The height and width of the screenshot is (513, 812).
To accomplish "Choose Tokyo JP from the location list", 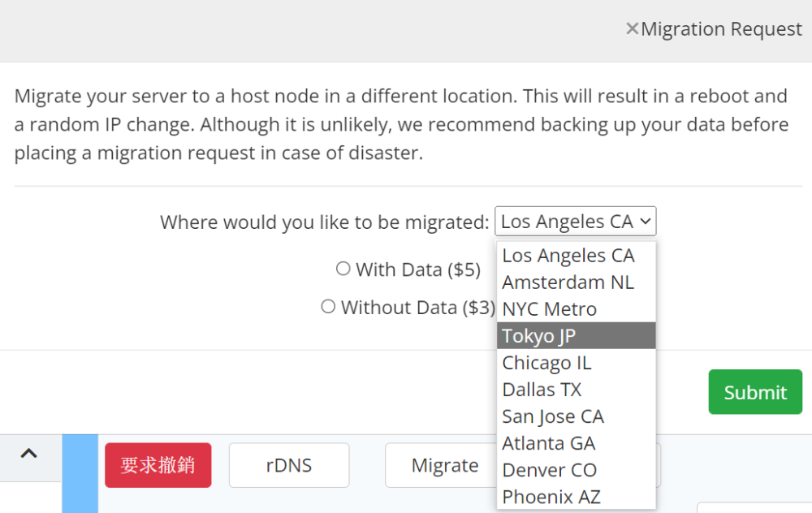I will tap(576, 335).
